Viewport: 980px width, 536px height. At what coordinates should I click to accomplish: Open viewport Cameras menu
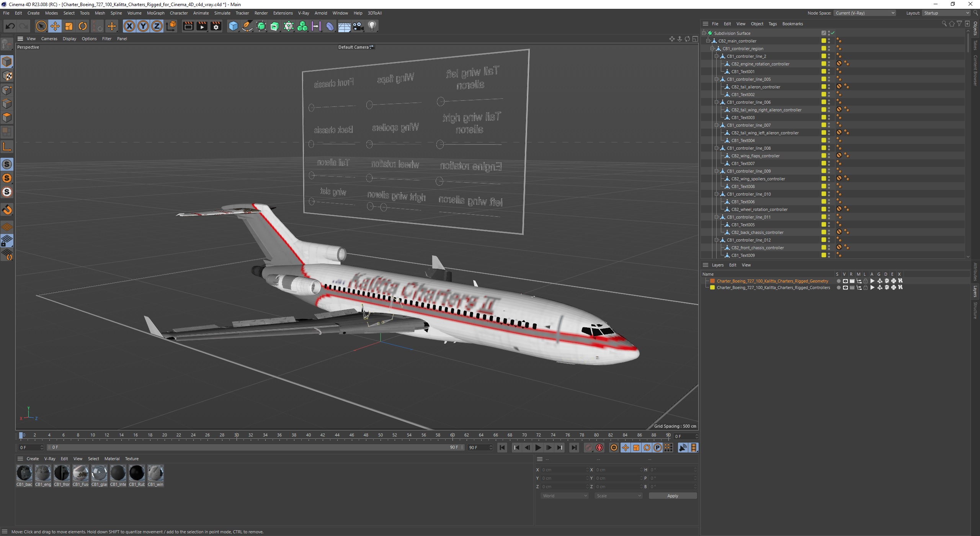point(49,39)
